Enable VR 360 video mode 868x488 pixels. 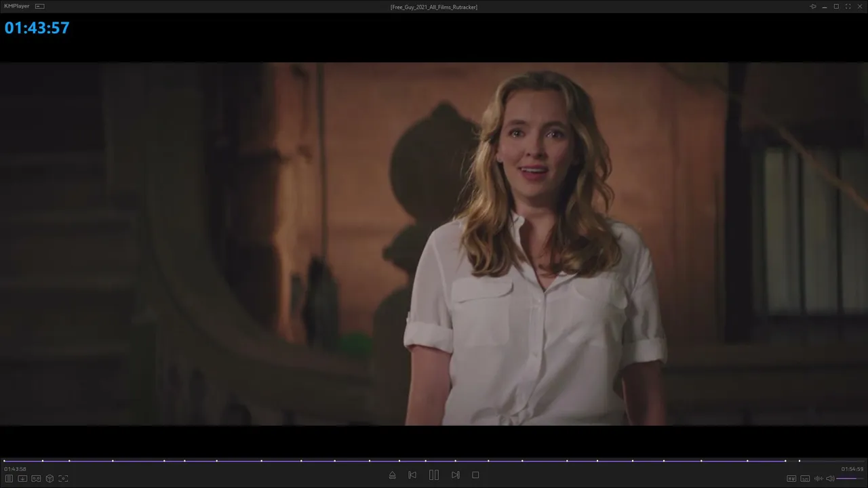tap(36, 479)
